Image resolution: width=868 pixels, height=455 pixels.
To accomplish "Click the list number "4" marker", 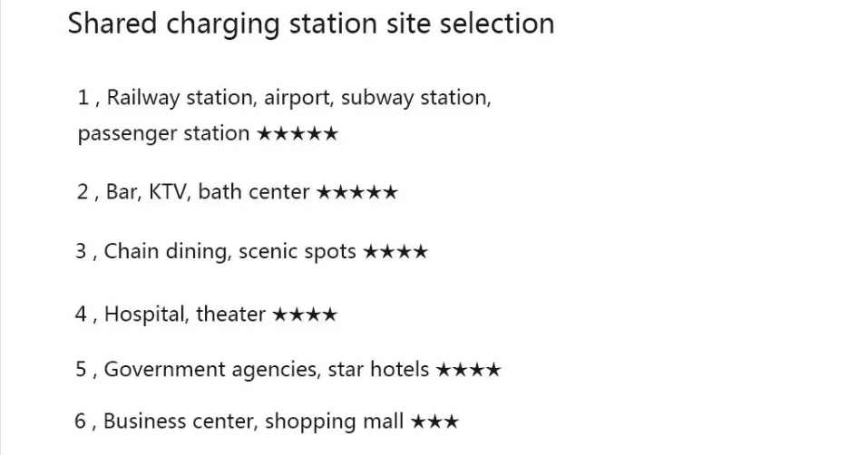I will pyautogui.click(x=81, y=315).
